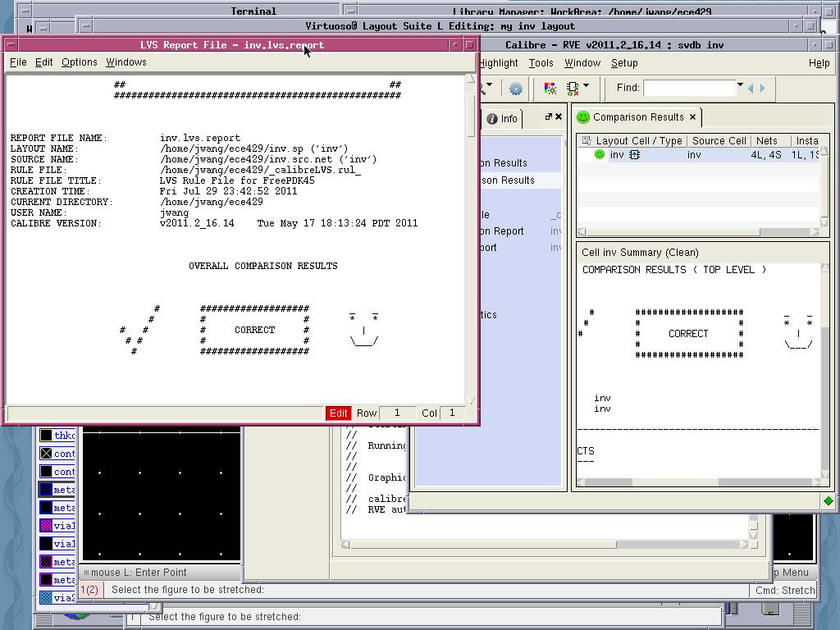Open the LVS Report window menu button
840x630 pixels.
coord(11,45)
